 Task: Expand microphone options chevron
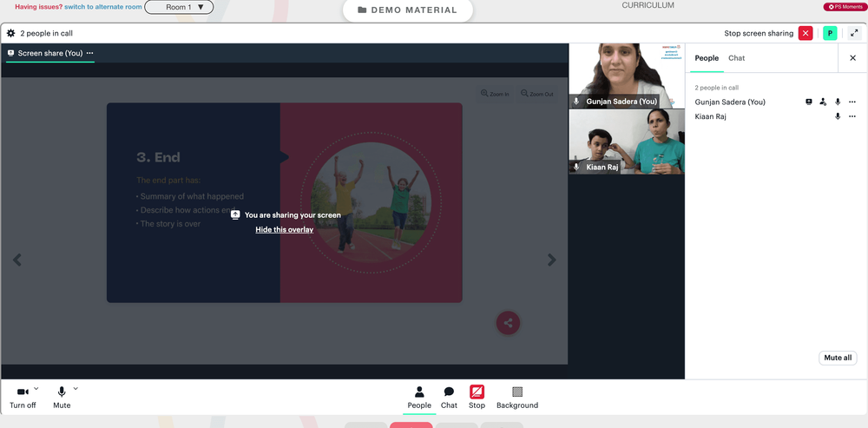click(76, 389)
